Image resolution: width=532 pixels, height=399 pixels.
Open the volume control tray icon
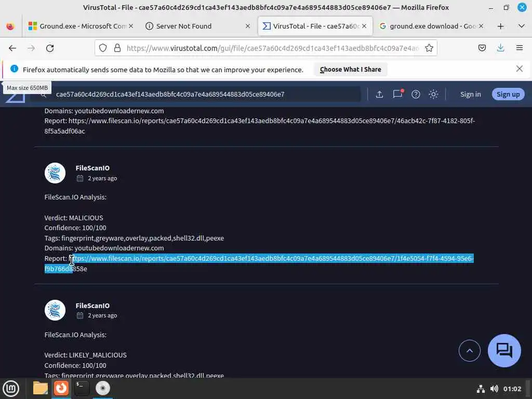tap(494, 389)
